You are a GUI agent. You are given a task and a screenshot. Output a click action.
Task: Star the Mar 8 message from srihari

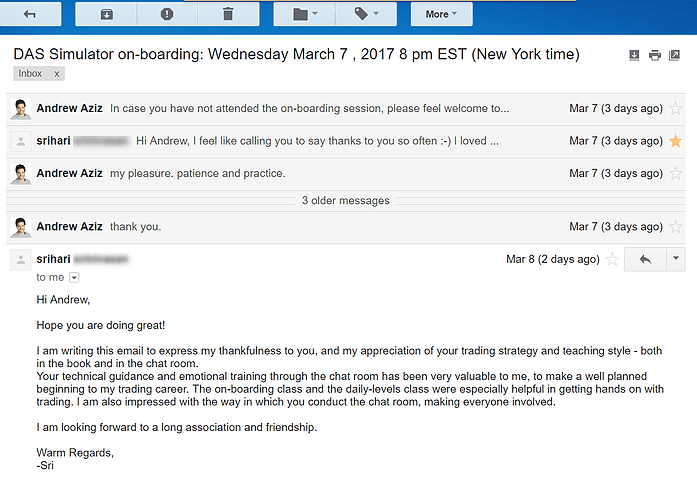pyautogui.click(x=612, y=260)
